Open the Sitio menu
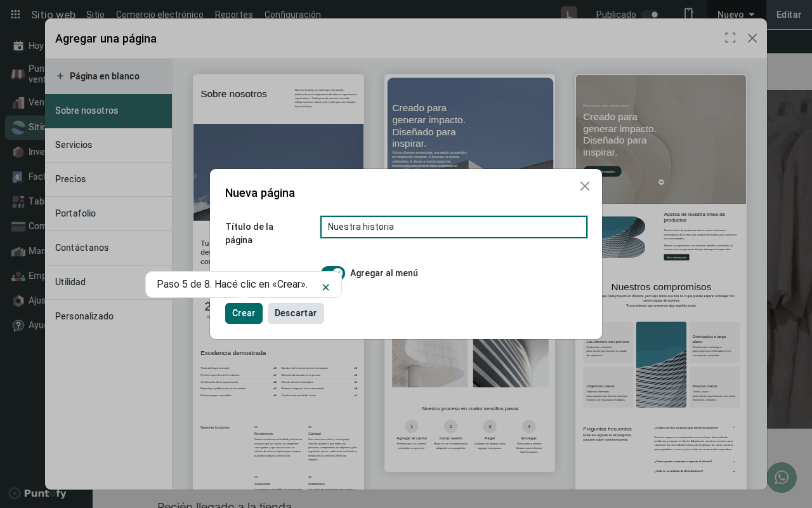 click(x=95, y=14)
